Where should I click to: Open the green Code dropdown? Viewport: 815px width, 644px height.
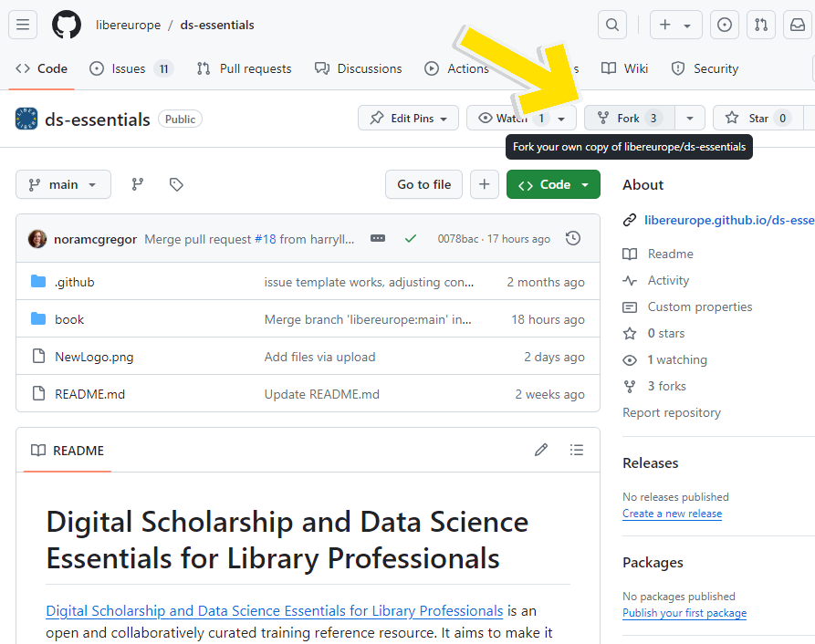554,184
